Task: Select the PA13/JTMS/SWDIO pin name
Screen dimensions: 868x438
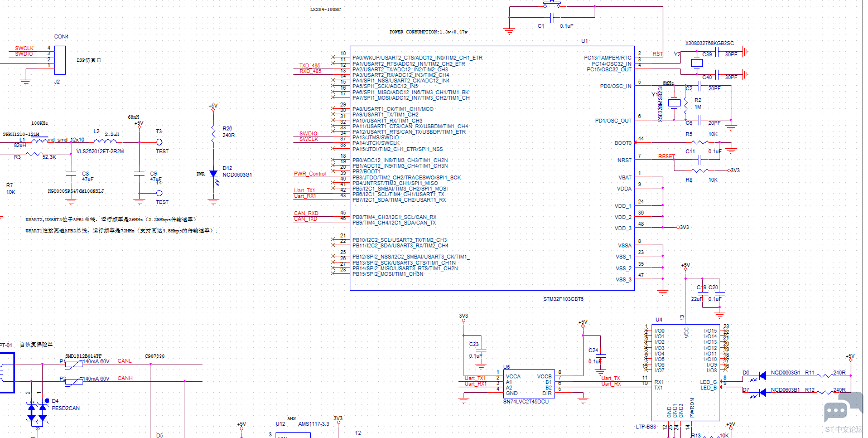Action: pyautogui.click(x=376, y=137)
